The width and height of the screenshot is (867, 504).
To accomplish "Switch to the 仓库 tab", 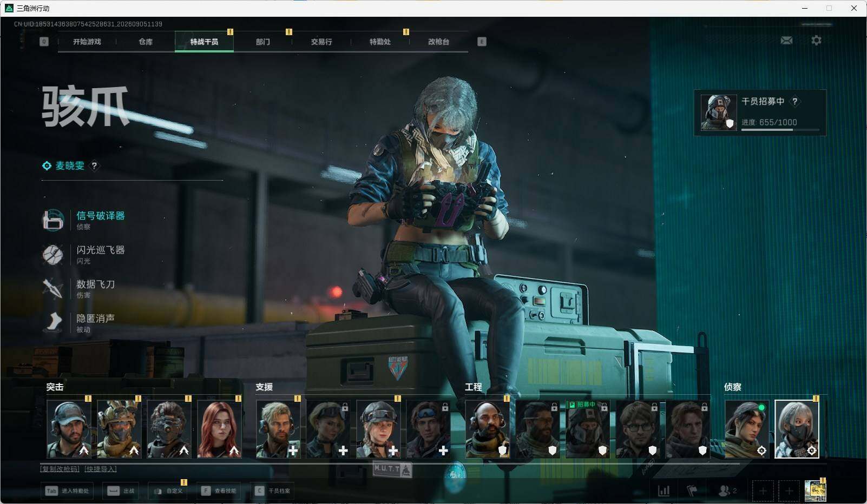I will tap(146, 42).
